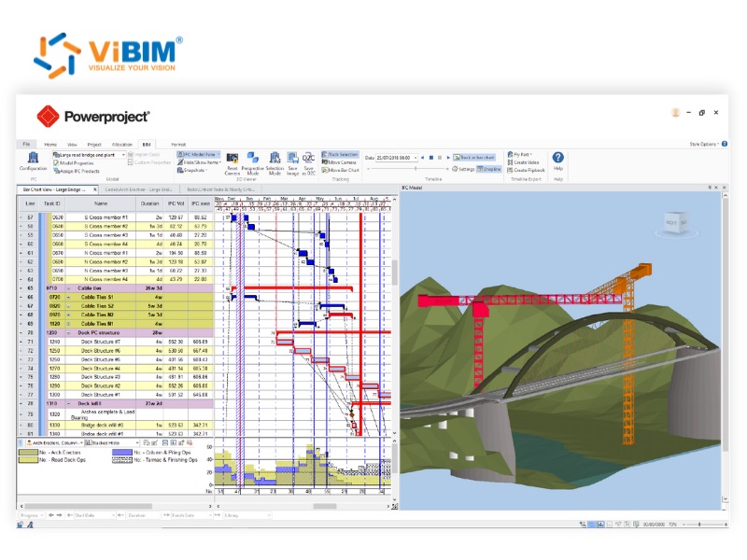This screenshot has width=747, height=560.
Task: Switch to the View ribbon tab
Action: pyautogui.click(x=72, y=145)
